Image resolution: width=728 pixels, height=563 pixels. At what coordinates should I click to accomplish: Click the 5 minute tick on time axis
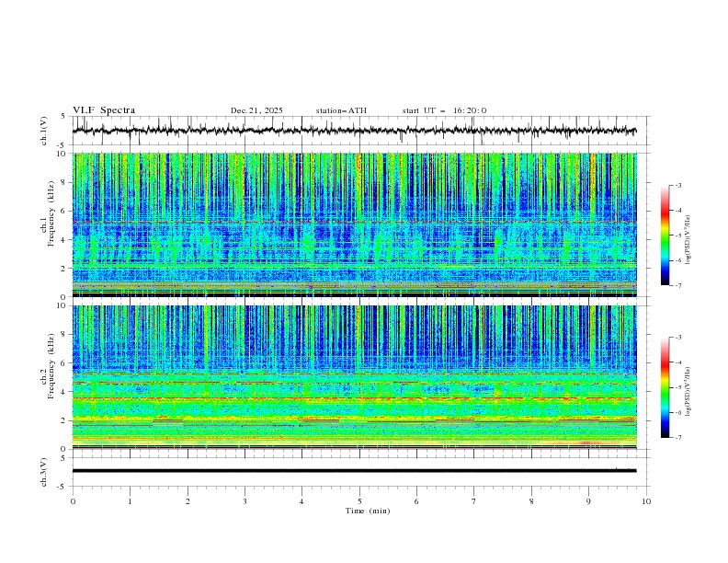(x=359, y=501)
